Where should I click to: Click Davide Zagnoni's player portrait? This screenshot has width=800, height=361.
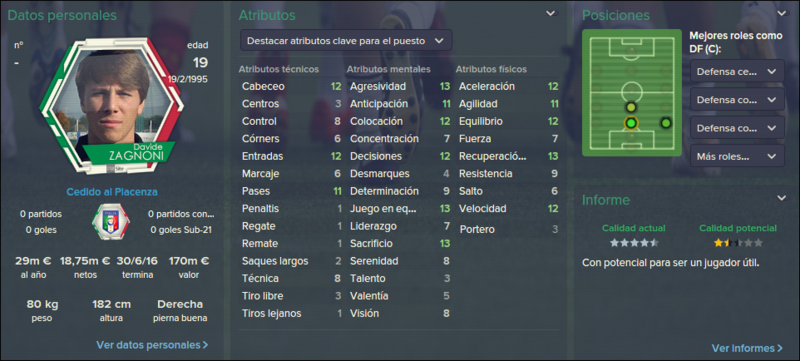111,105
